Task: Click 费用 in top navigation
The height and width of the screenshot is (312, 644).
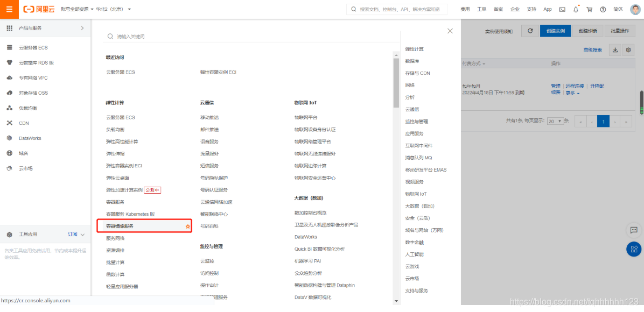Action: tap(465, 10)
